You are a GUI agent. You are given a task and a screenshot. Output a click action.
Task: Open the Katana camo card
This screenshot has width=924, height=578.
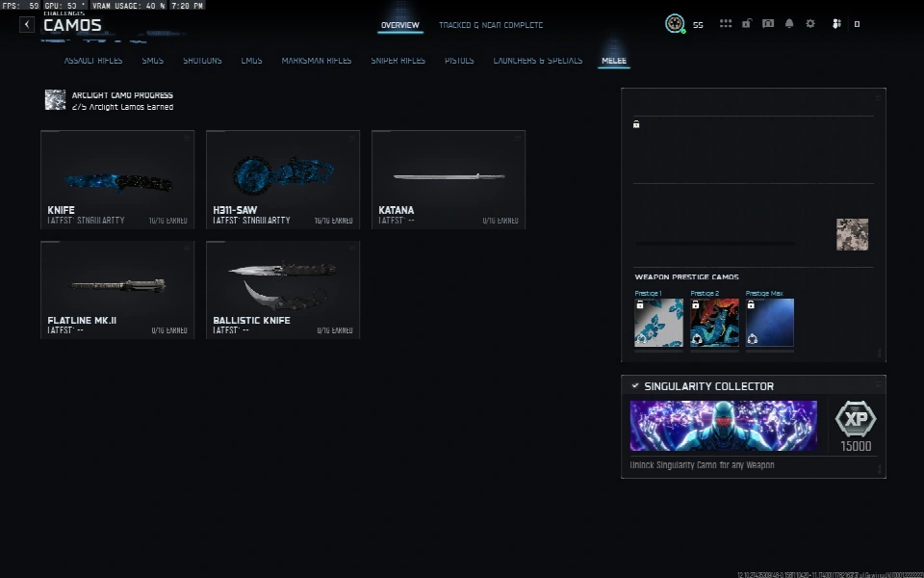(x=449, y=179)
